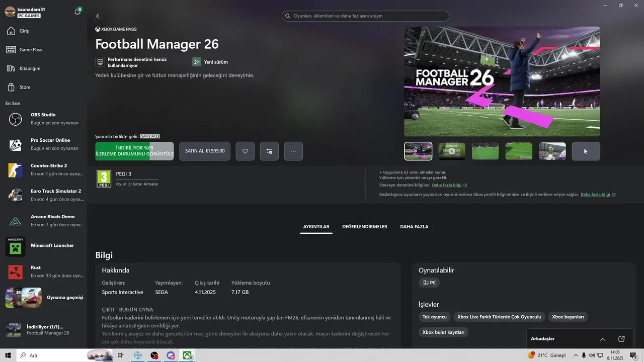
Task: Play the second thumbnail video
Action: click(452, 151)
